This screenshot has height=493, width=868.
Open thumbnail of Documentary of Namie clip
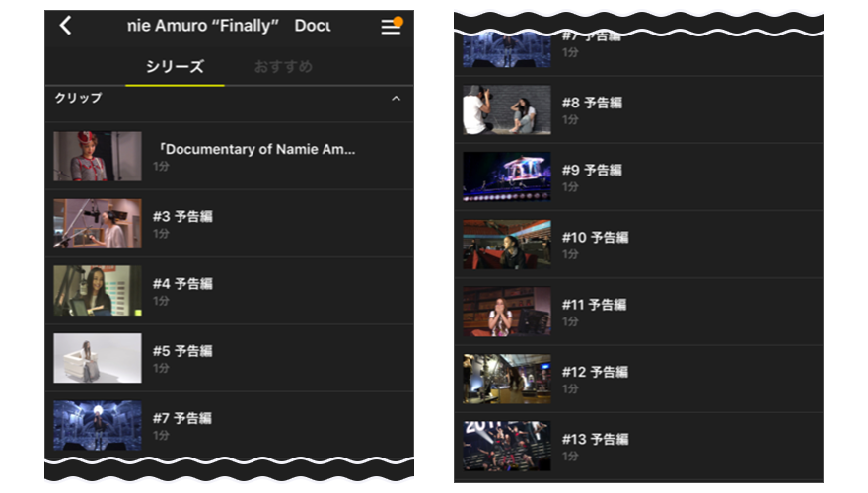point(98,156)
